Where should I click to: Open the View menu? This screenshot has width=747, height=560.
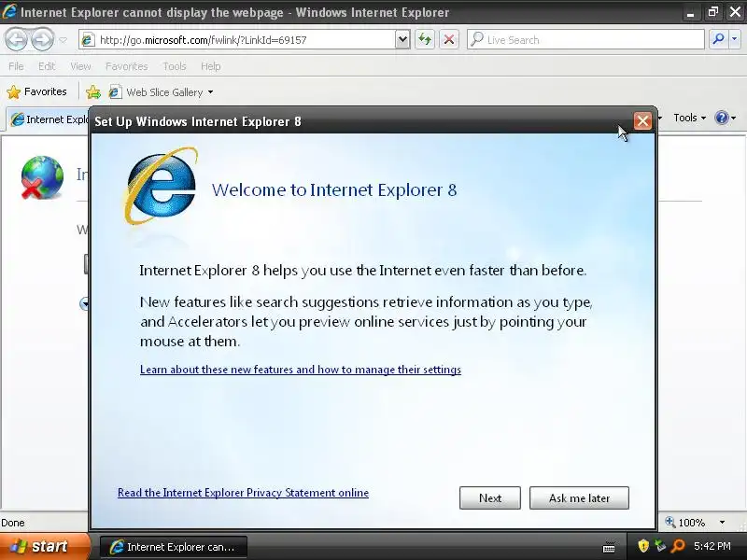(x=80, y=66)
